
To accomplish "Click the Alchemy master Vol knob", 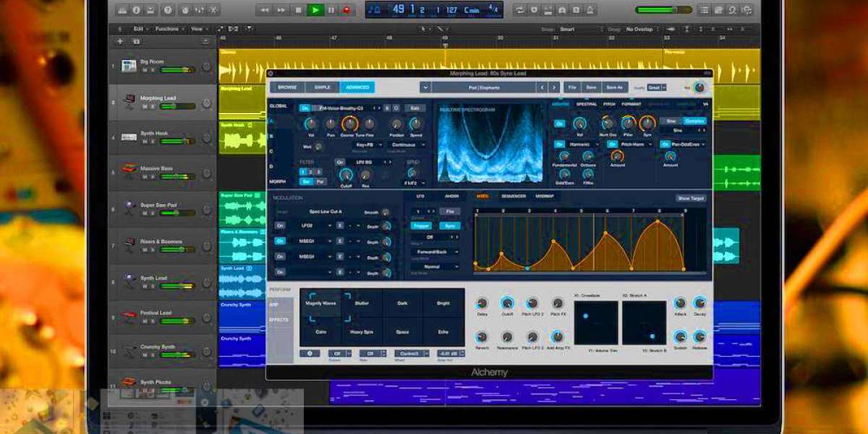I will pos(699,88).
